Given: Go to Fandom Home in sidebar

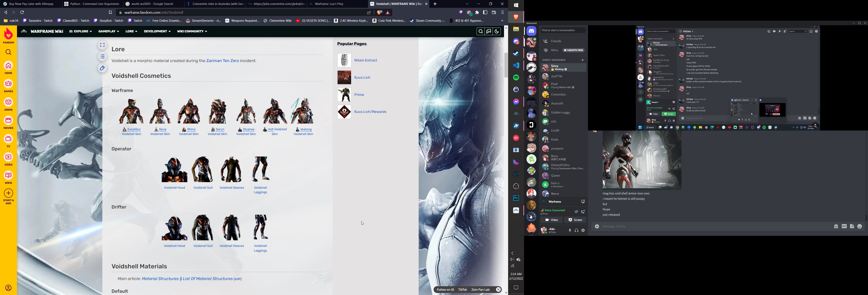Looking at the screenshot, I should pyautogui.click(x=8, y=68).
